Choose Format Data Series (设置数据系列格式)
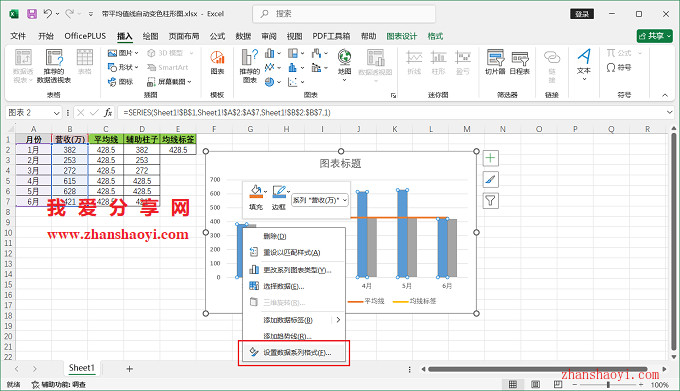Image resolution: width=680 pixels, height=391 pixels. click(294, 353)
